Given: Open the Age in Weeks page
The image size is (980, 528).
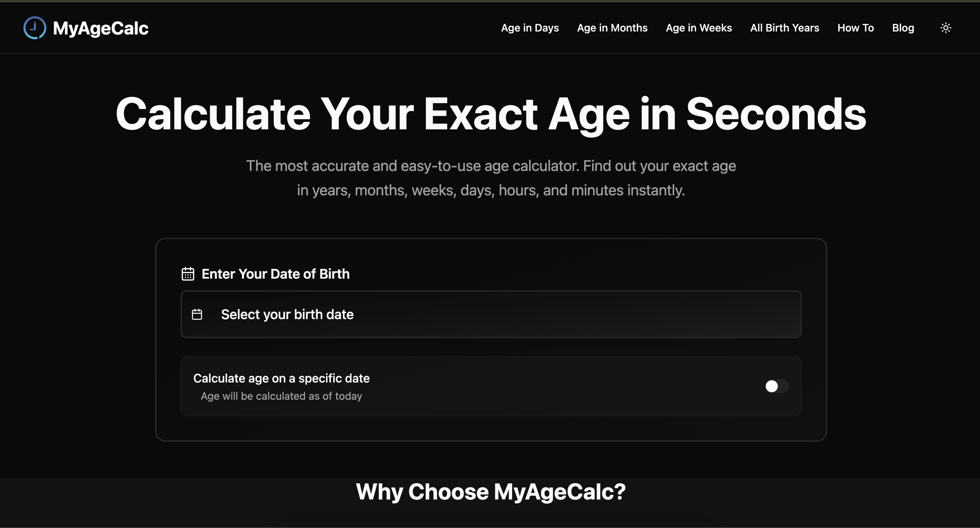Looking at the screenshot, I should tap(699, 28).
